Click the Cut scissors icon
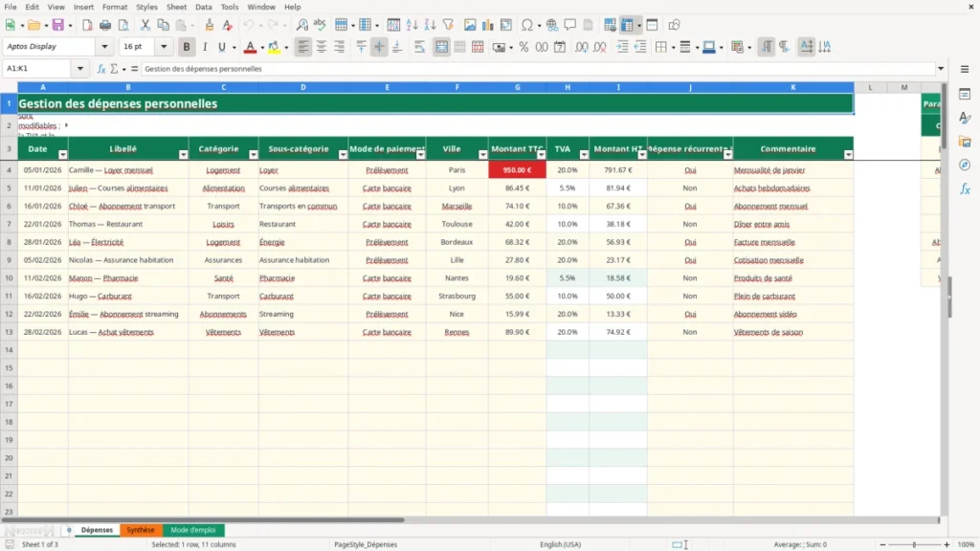This screenshot has height=551, width=980. 145,25
